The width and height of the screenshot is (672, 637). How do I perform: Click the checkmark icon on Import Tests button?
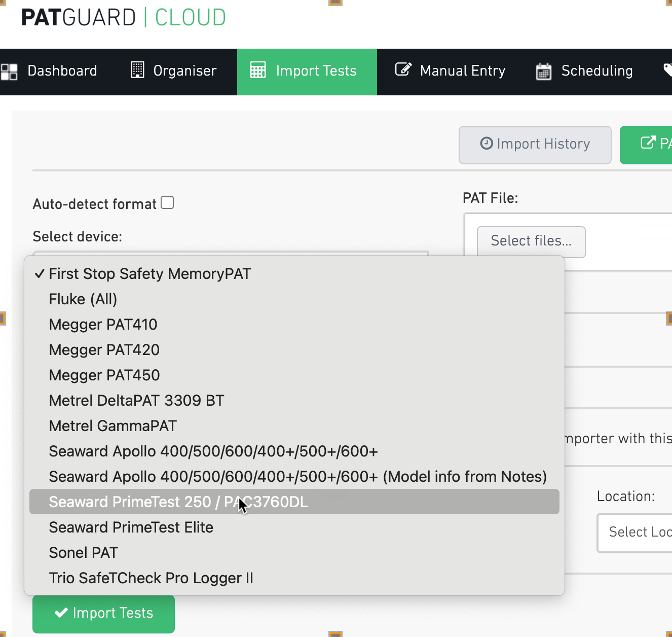click(x=61, y=613)
